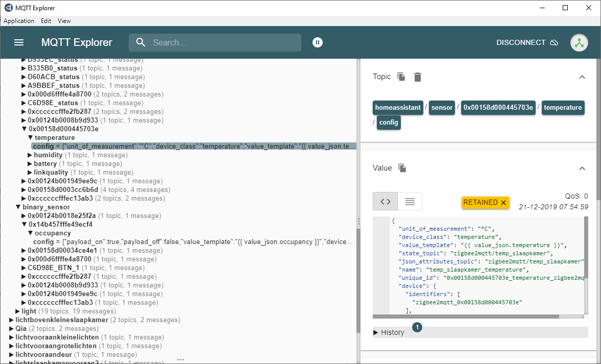Pause incoming MQTT message updates
This screenshot has width=601, height=364.
tap(318, 42)
